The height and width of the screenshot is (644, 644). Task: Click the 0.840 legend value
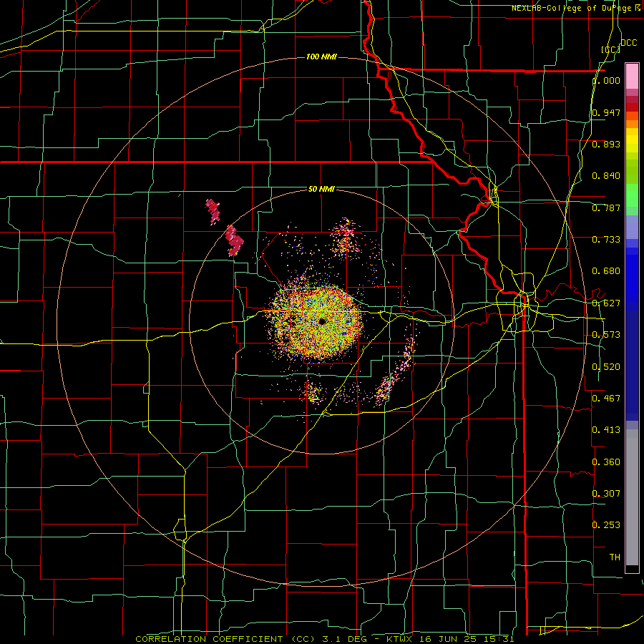tap(606, 176)
